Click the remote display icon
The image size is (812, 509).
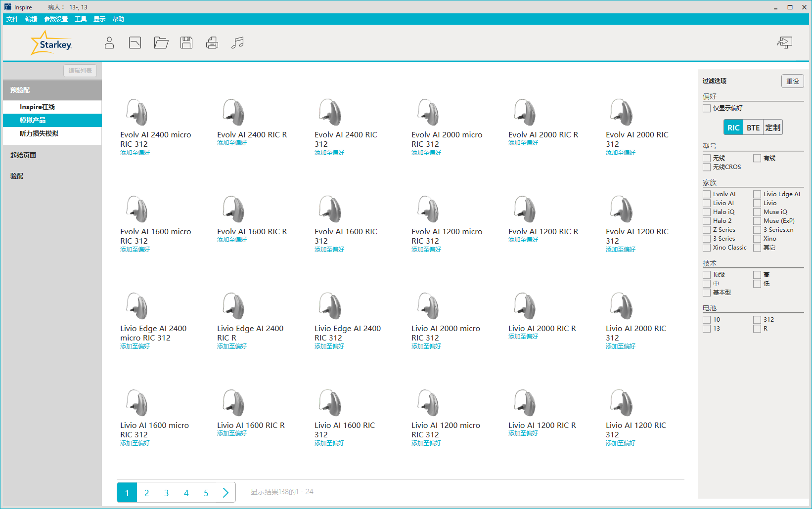coord(785,43)
